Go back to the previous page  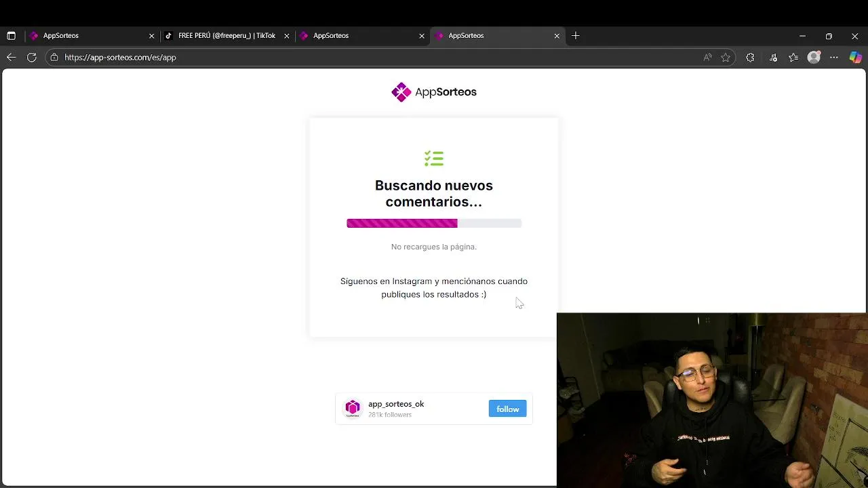click(x=11, y=58)
